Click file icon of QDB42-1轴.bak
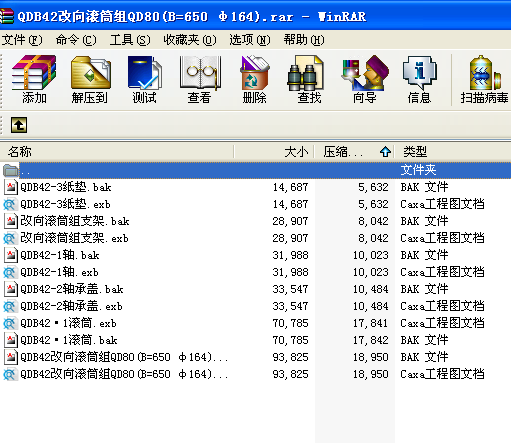 (10, 255)
